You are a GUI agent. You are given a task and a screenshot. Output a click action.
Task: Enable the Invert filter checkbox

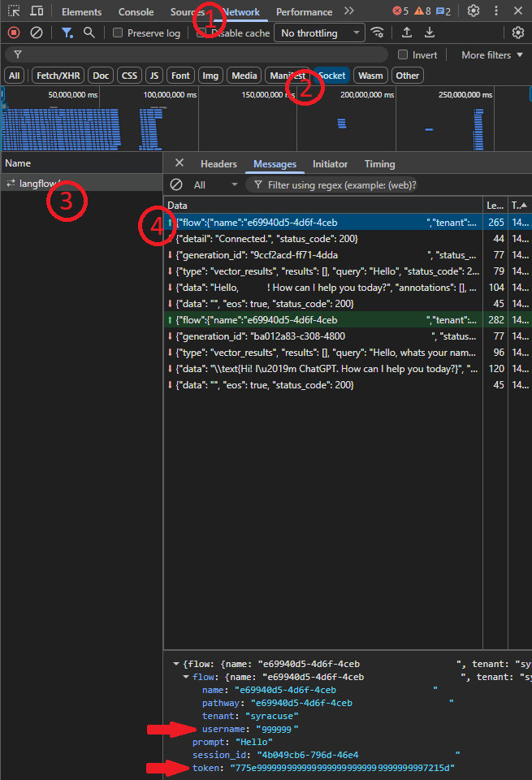click(x=403, y=54)
